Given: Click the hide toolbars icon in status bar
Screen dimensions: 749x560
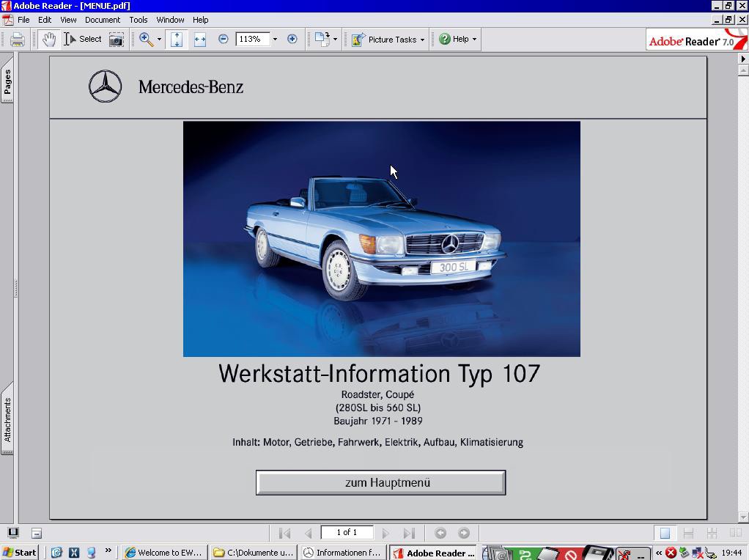Looking at the screenshot, I should point(37,533).
